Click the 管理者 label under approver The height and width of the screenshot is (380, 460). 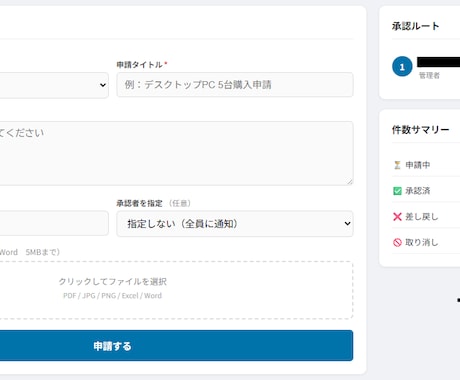click(429, 76)
